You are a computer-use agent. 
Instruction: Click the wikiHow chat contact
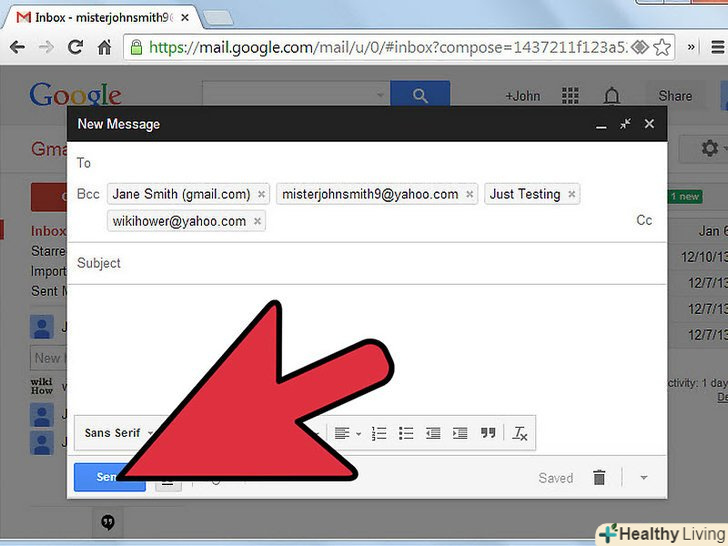coord(48,386)
